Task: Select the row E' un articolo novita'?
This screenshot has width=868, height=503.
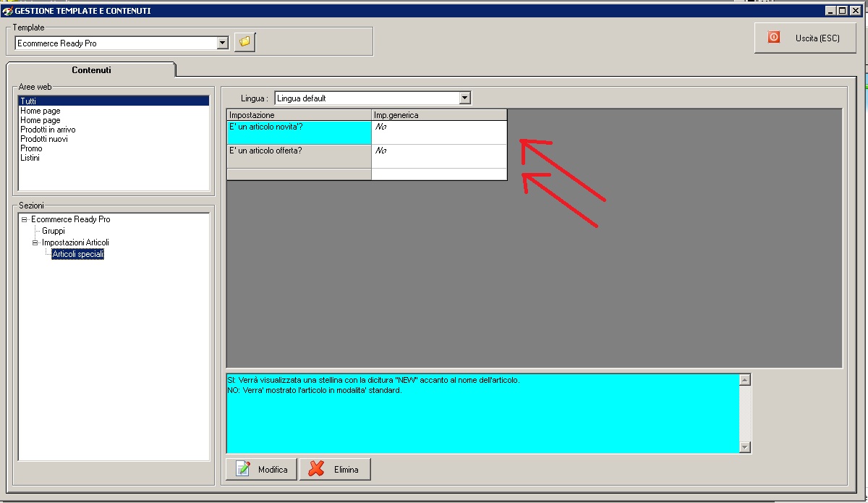Action: point(299,132)
